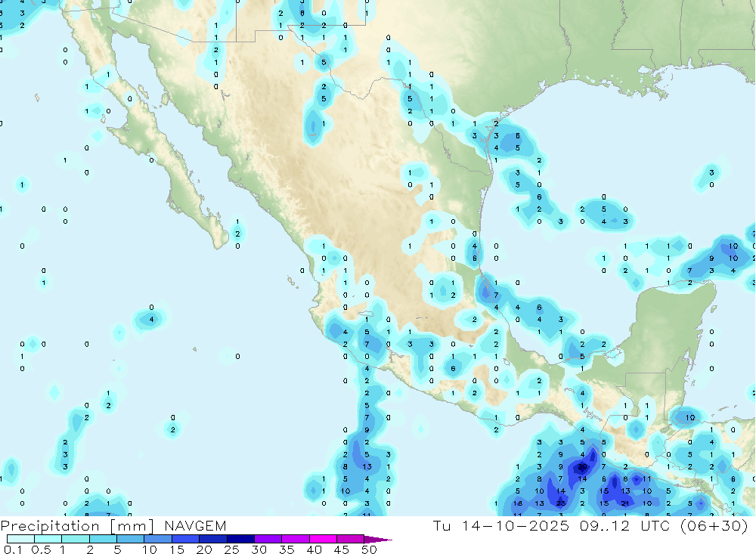
Task: Click the 'NAVGEM' model name label
Action: [195, 525]
